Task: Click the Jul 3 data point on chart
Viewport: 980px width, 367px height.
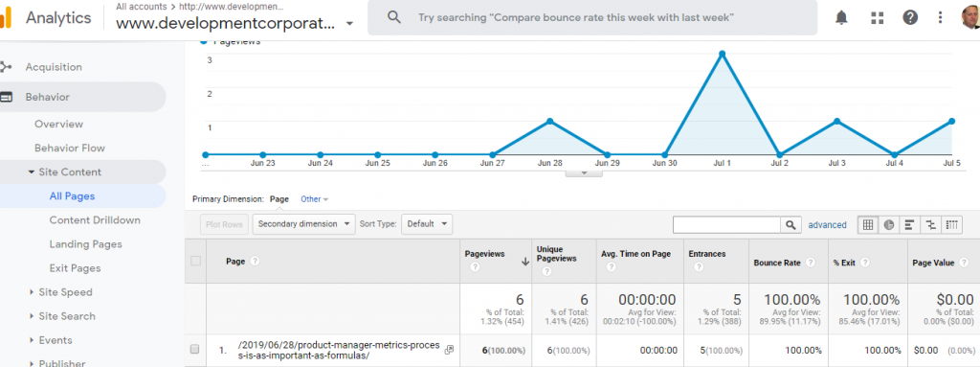Action: click(836, 121)
